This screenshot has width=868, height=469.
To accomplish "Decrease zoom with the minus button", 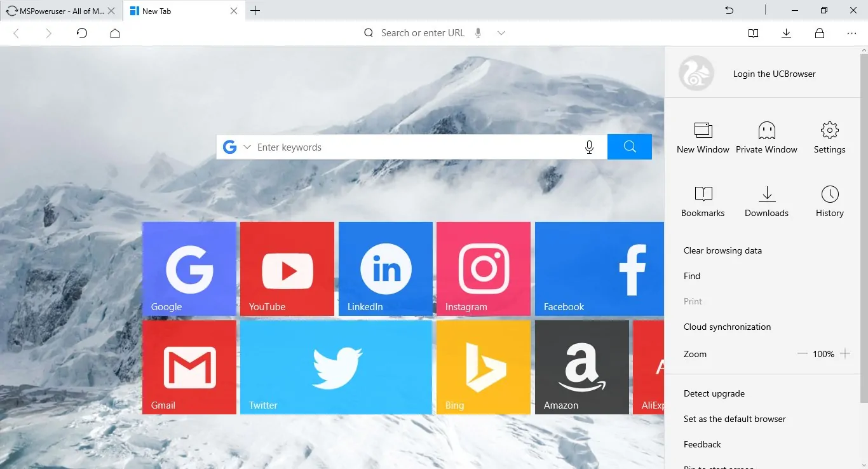I will (803, 354).
